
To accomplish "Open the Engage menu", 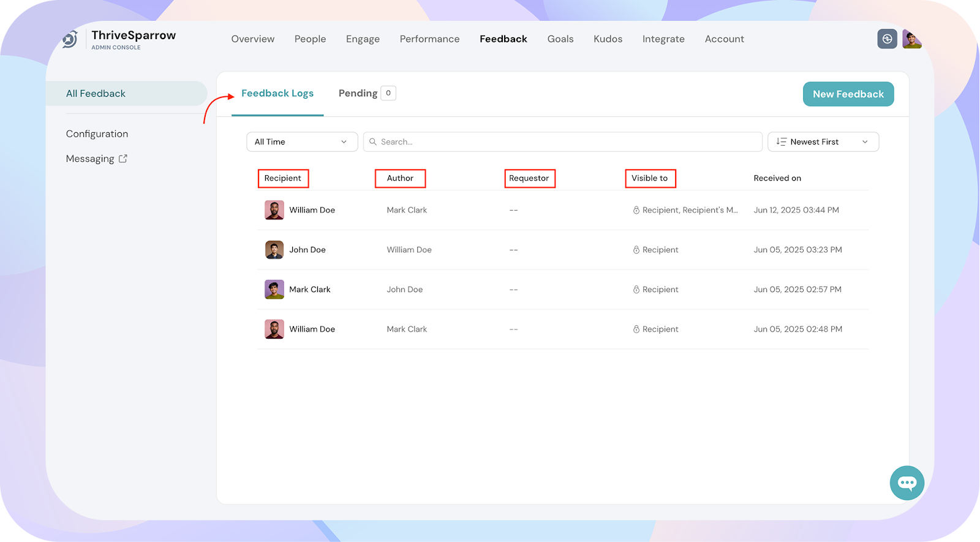I will pyautogui.click(x=363, y=39).
